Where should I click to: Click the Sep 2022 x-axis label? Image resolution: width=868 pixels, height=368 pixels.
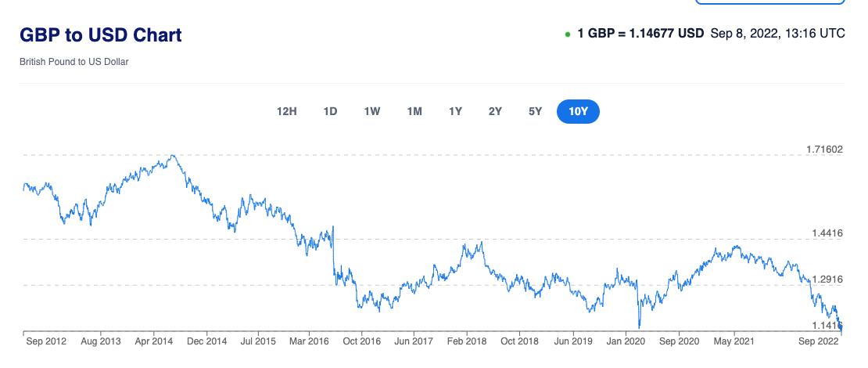click(818, 341)
